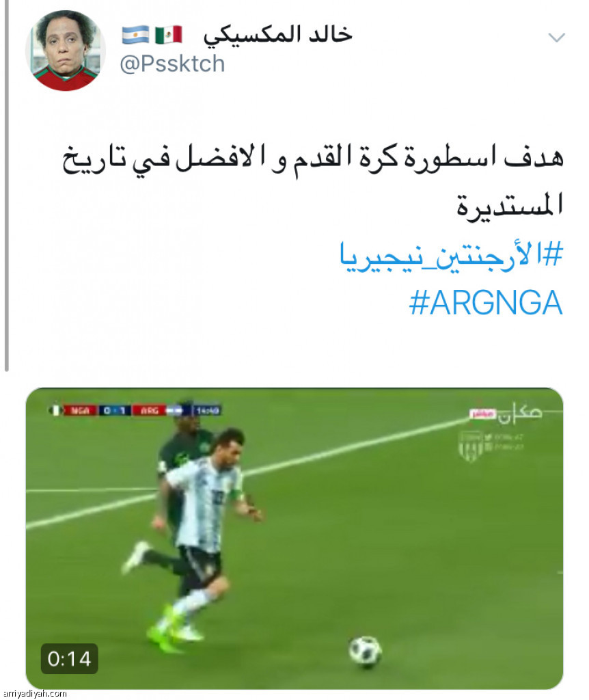Open the @Pssktch handle link
The width and height of the screenshot is (589, 700).
click(172, 64)
